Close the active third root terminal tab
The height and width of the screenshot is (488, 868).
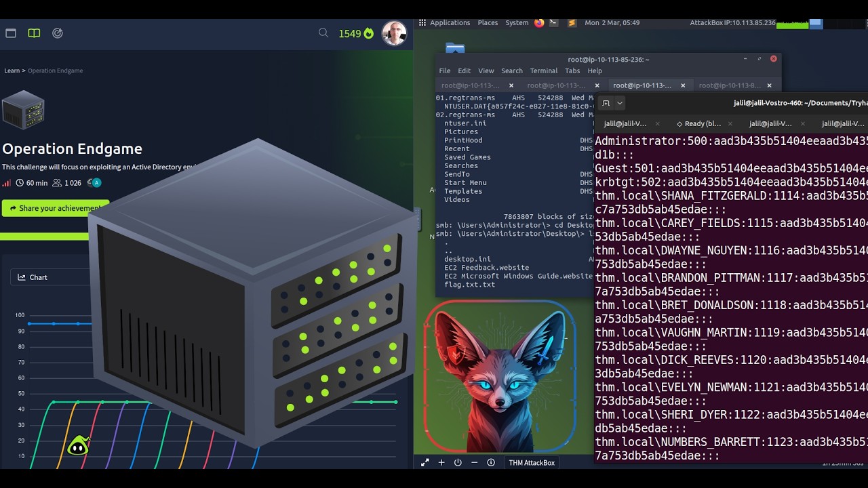(683, 85)
